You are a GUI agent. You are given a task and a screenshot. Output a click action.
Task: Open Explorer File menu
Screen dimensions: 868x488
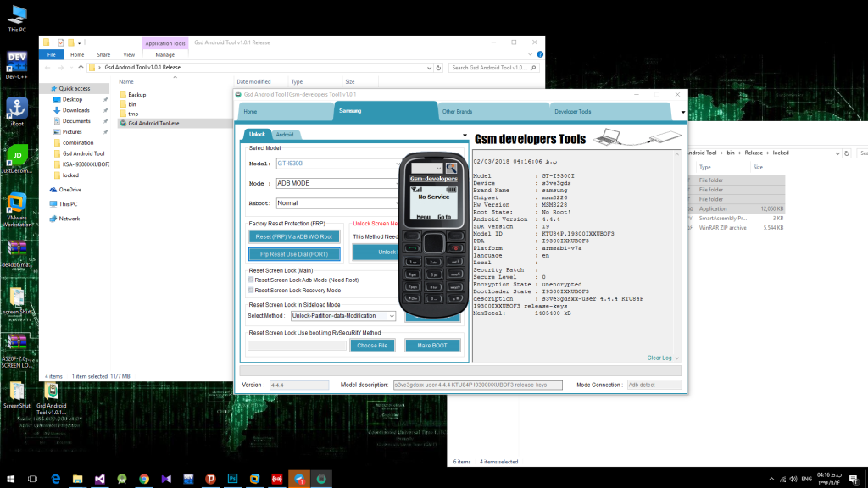point(52,55)
